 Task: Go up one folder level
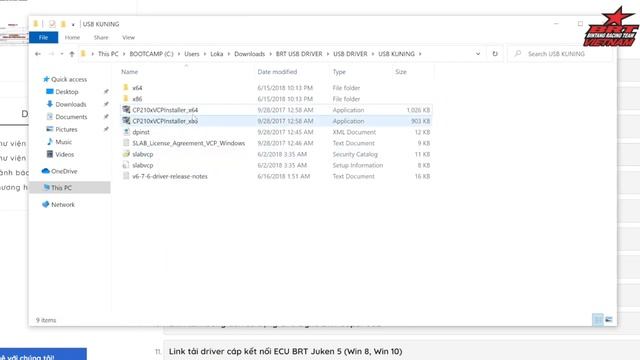72,54
